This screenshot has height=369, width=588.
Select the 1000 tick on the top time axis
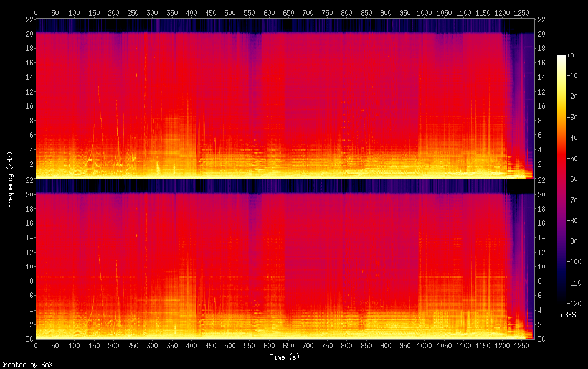425,12
